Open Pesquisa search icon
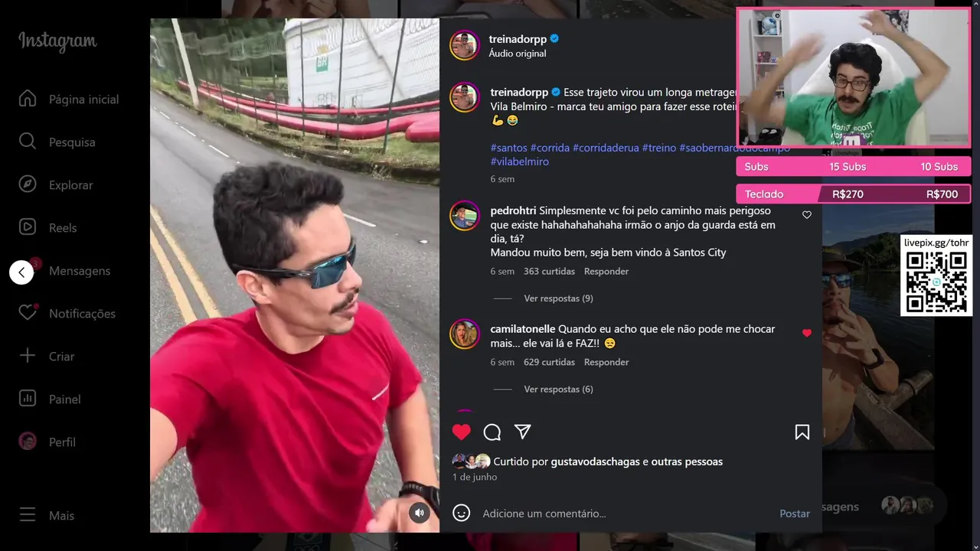The image size is (980, 551). tap(28, 142)
